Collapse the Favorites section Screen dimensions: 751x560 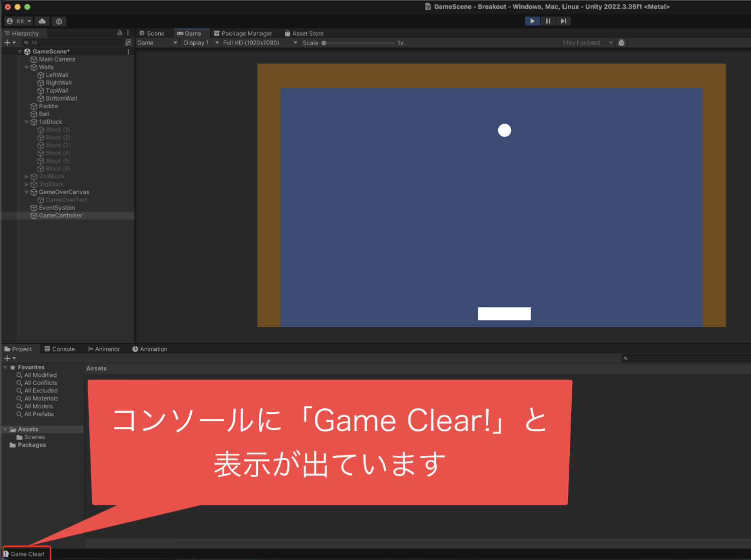(x=5, y=367)
